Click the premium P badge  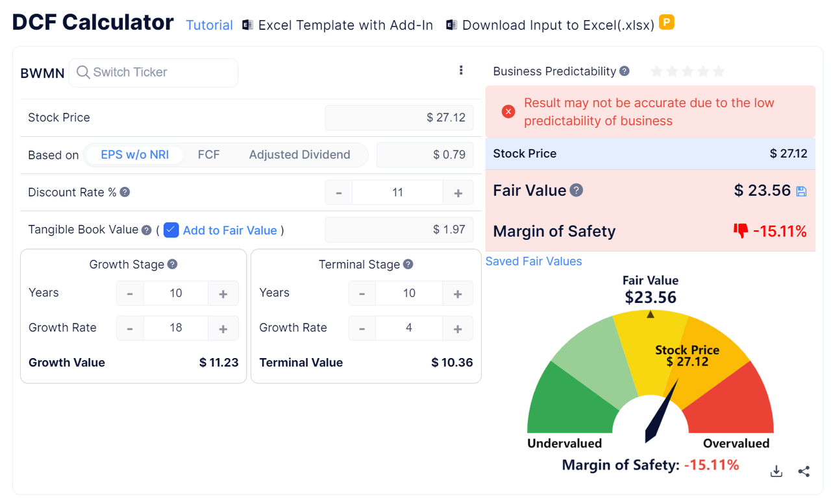[667, 21]
